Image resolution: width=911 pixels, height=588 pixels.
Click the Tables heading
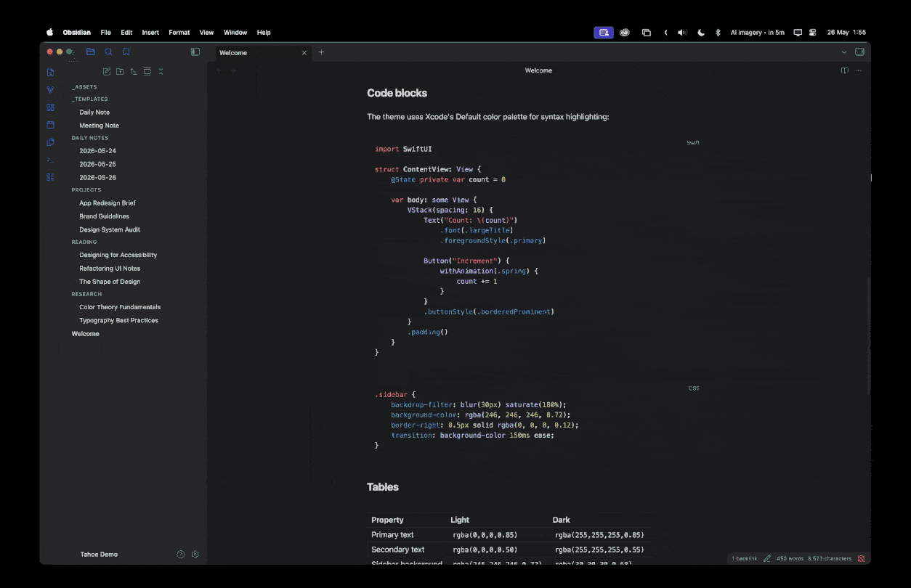click(x=383, y=487)
